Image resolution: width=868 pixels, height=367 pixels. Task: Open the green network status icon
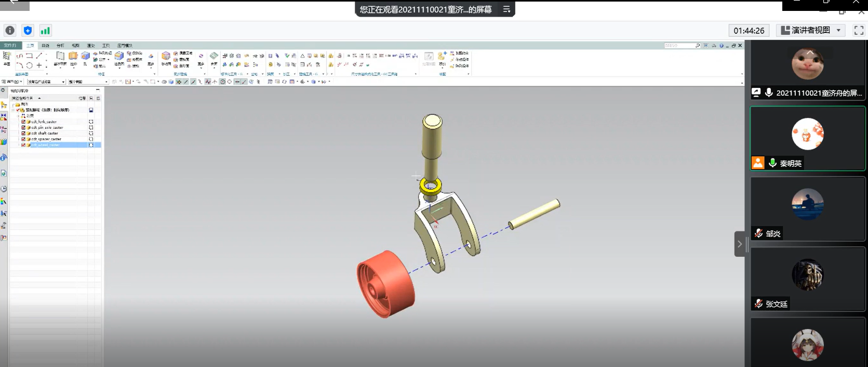coord(45,31)
